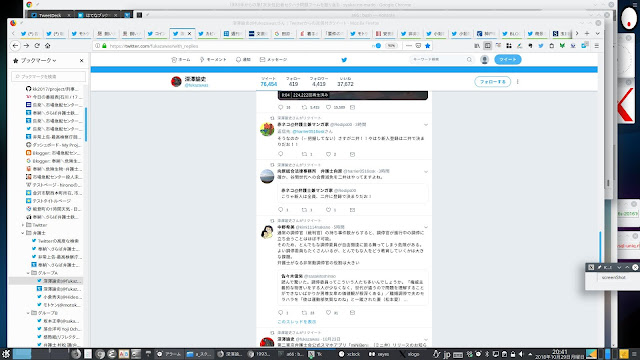Open モーメント in the Twitter navigation
This screenshot has height=360, width=640.
pyautogui.click(x=213, y=60)
